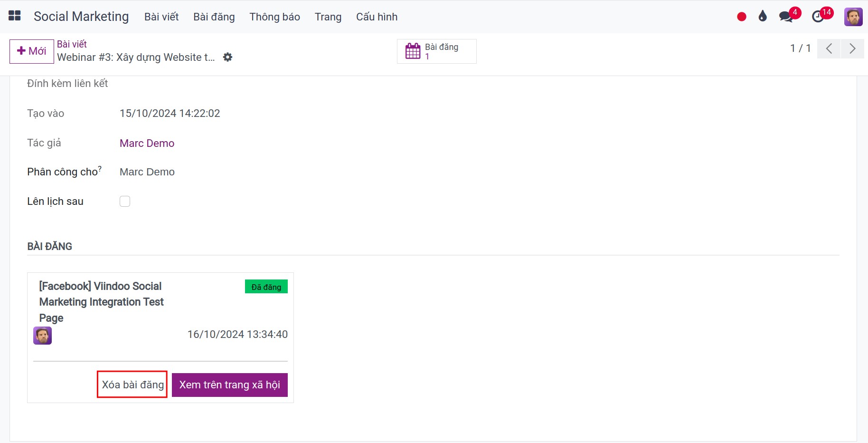Create new record with Mới button

point(32,51)
